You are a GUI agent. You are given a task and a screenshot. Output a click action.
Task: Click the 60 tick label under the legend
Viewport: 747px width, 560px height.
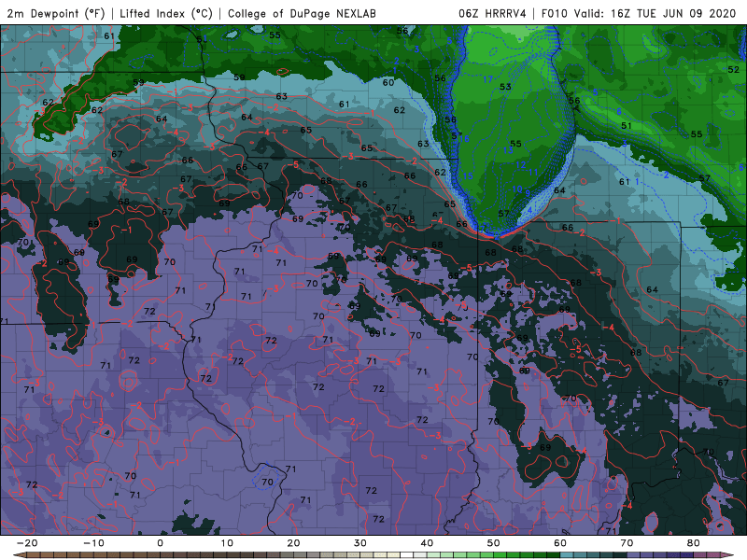pos(560,543)
